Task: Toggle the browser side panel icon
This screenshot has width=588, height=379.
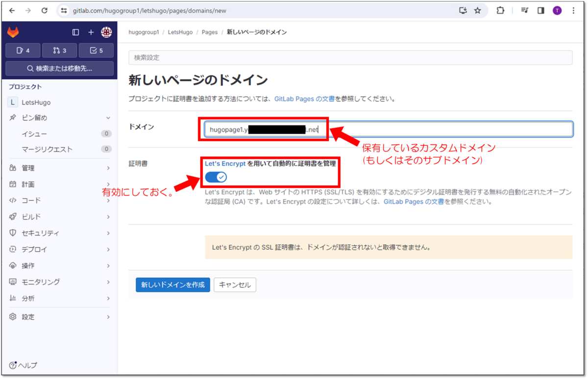Action: (x=541, y=10)
